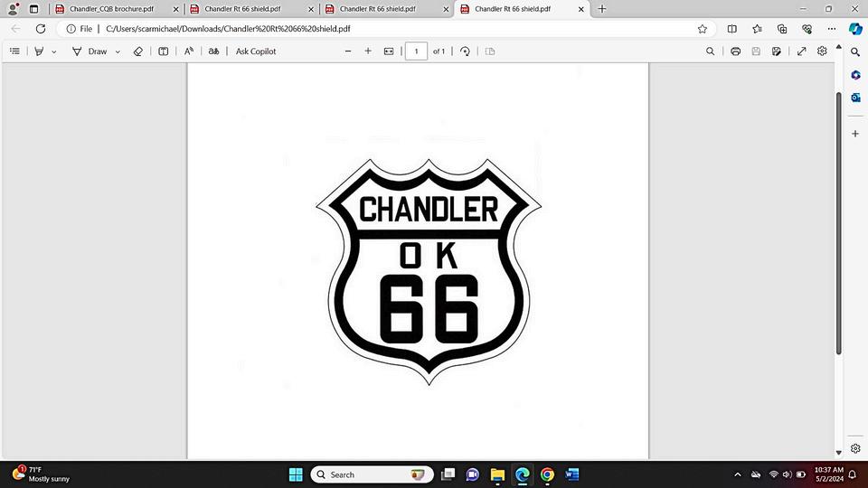Image resolution: width=868 pixels, height=488 pixels.
Task: Switch to the Chandler_CQB brochure.pdf tab
Action: [111, 9]
